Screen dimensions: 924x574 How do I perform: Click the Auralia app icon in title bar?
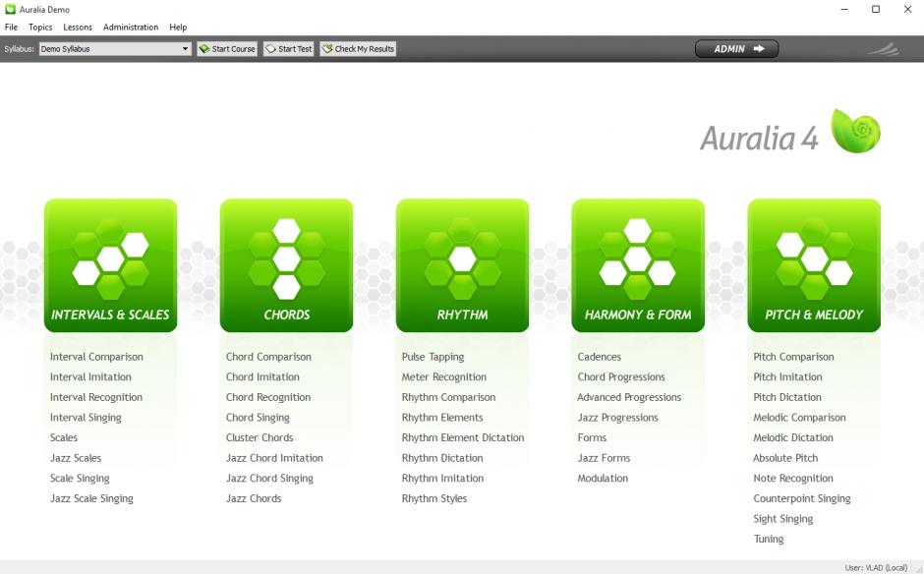click(10, 10)
